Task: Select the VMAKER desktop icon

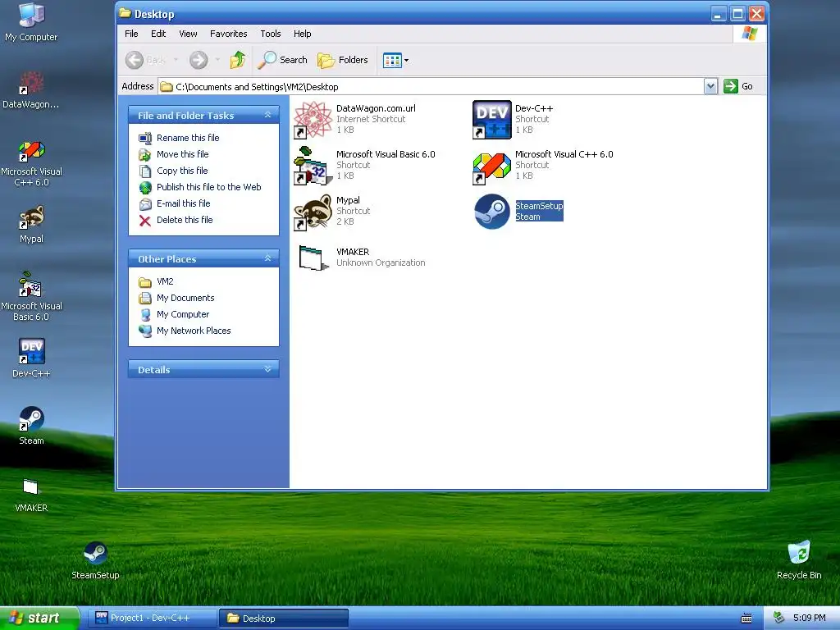Action: (x=31, y=494)
